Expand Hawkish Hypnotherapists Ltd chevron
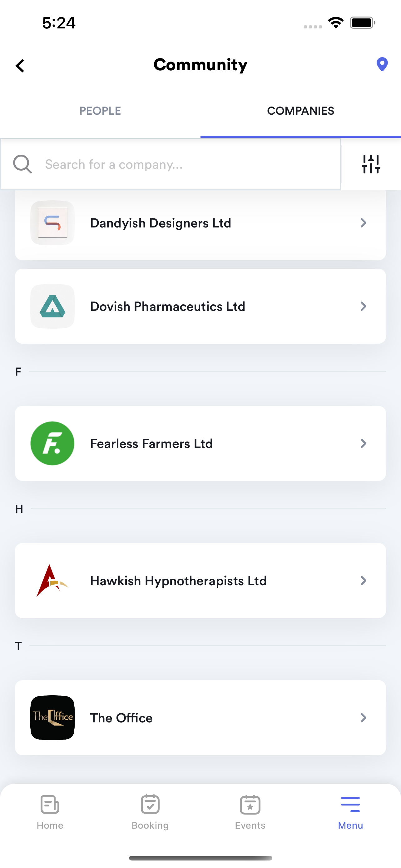The image size is (401, 868). (x=363, y=581)
